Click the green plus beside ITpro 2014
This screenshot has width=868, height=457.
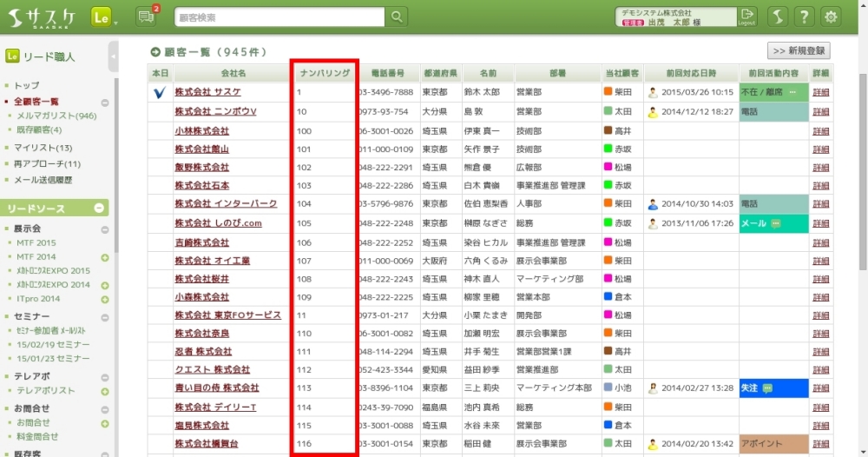pyautogui.click(x=104, y=299)
